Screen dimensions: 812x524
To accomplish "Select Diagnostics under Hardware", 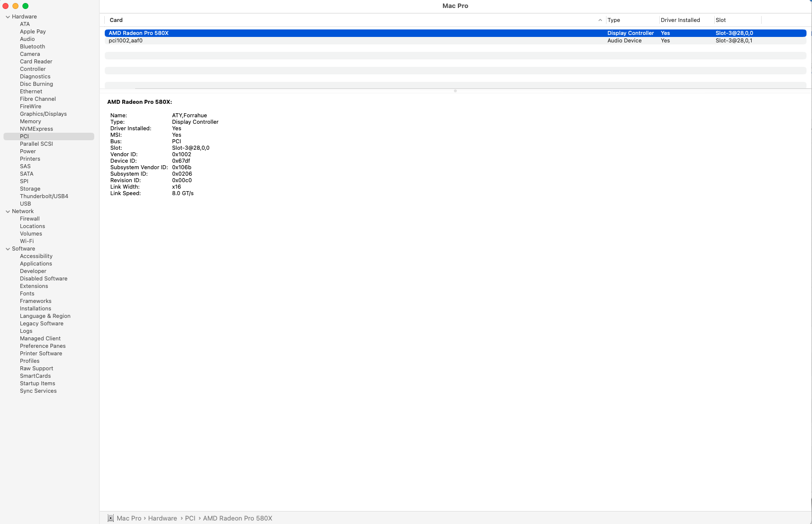I will point(35,77).
